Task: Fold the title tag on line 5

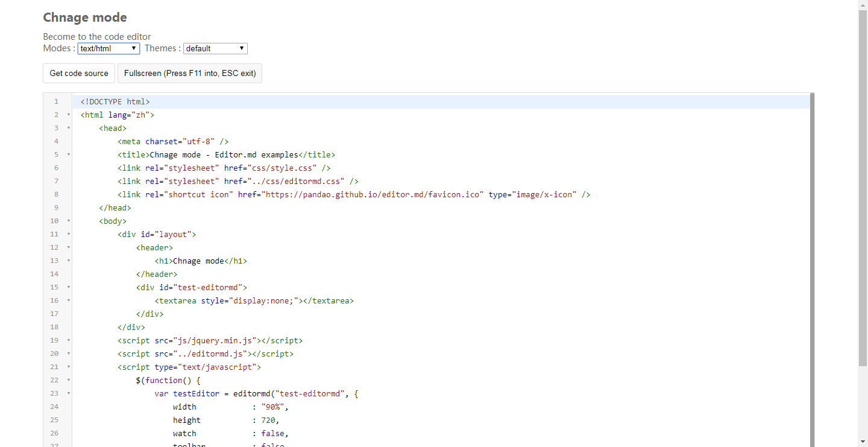Action: coord(69,154)
